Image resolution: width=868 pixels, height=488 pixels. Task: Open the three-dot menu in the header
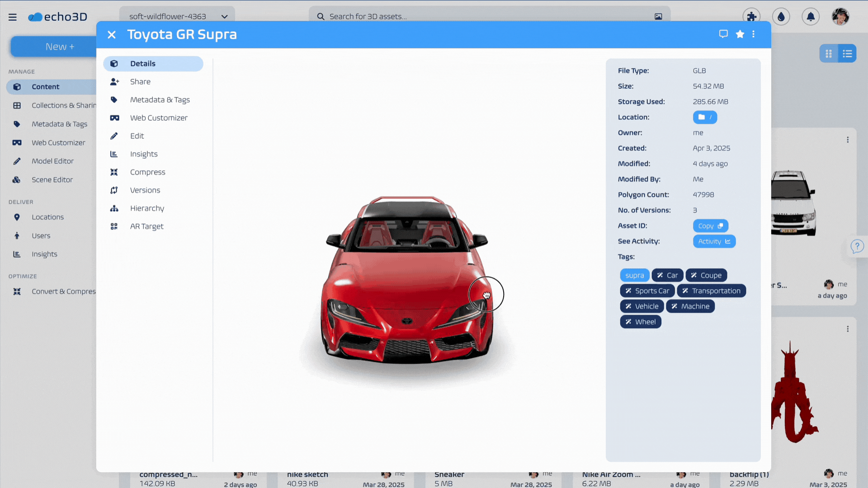[754, 34]
